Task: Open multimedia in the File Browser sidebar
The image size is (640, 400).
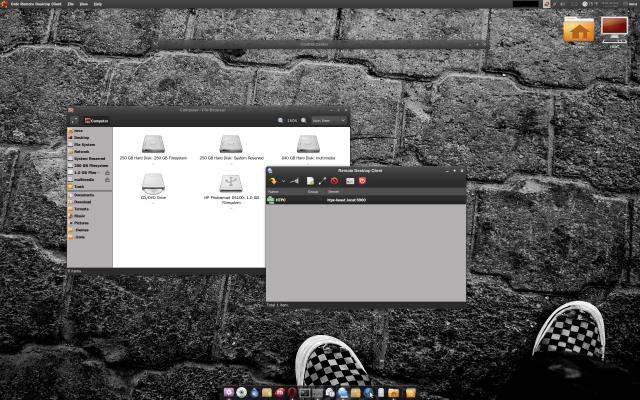Action: click(84, 180)
